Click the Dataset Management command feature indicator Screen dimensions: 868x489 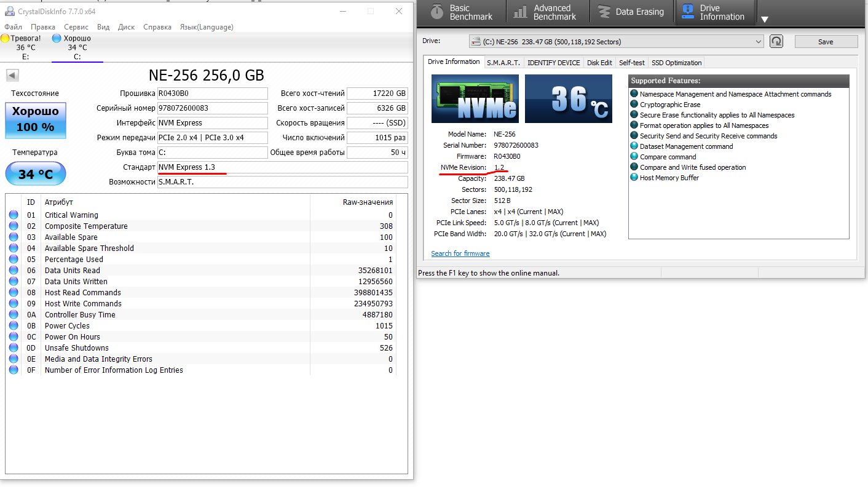pyautogui.click(x=634, y=146)
